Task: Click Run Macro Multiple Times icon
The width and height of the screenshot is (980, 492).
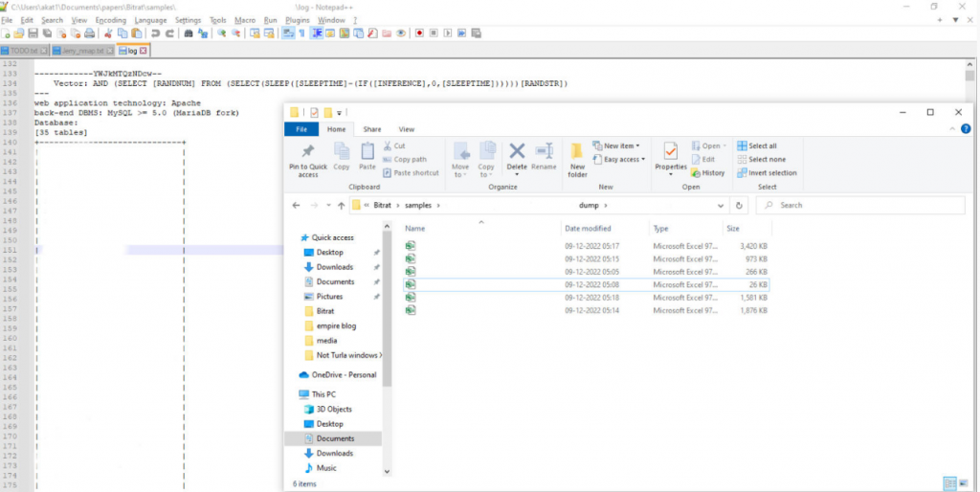Action: click(x=462, y=34)
